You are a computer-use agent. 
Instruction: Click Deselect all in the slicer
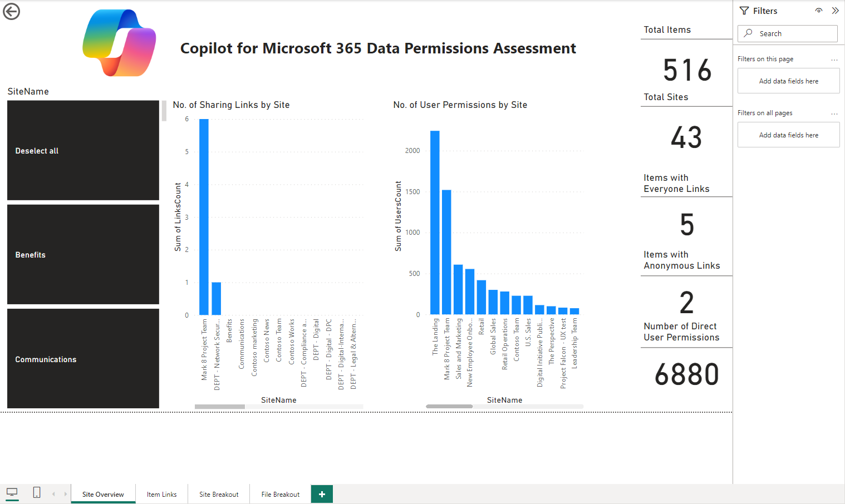click(x=82, y=150)
